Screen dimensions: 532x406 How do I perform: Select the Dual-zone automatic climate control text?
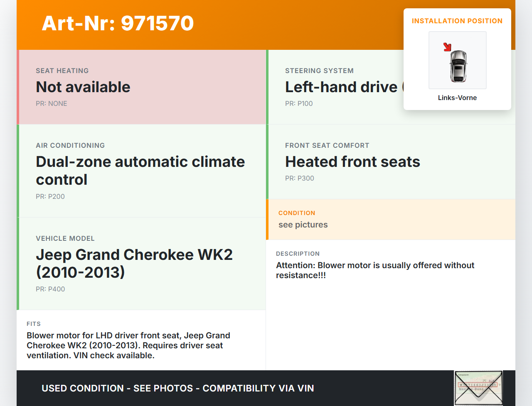point(140,171)
